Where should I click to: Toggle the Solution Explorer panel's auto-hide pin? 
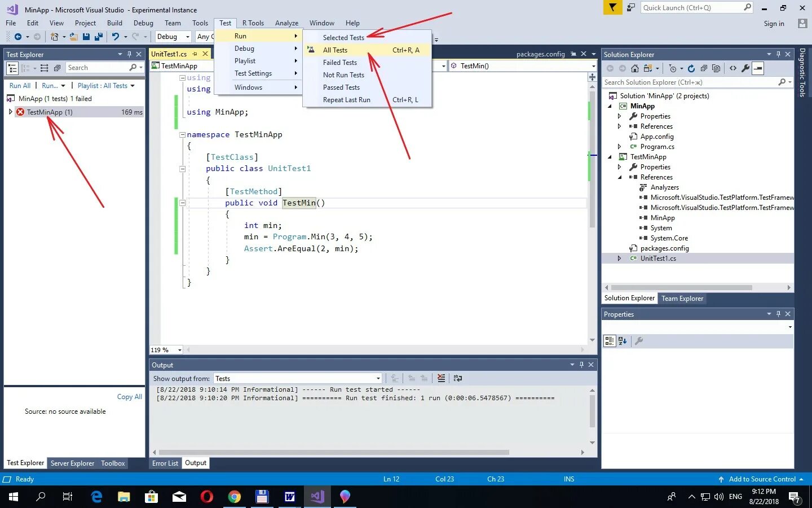(x=778, y=54)
